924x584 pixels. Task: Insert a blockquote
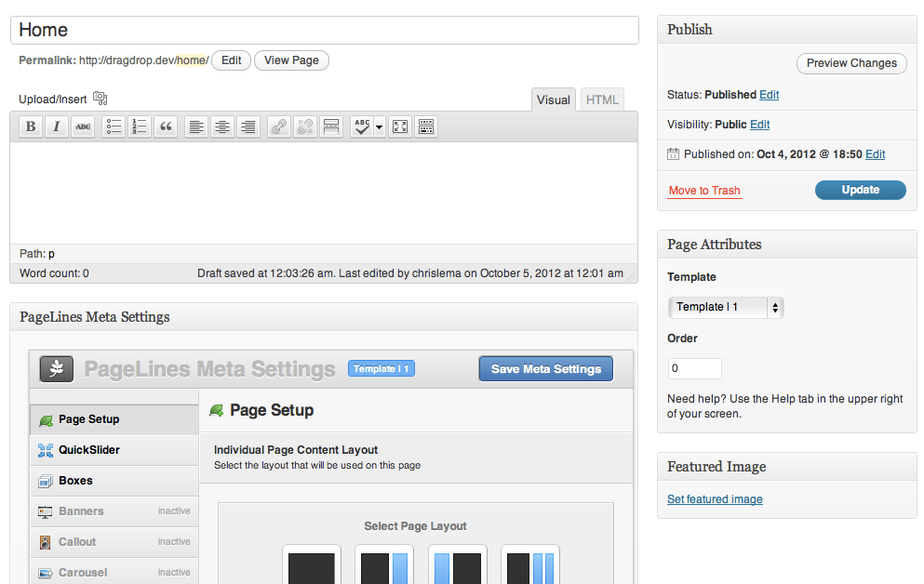(166, 127)
